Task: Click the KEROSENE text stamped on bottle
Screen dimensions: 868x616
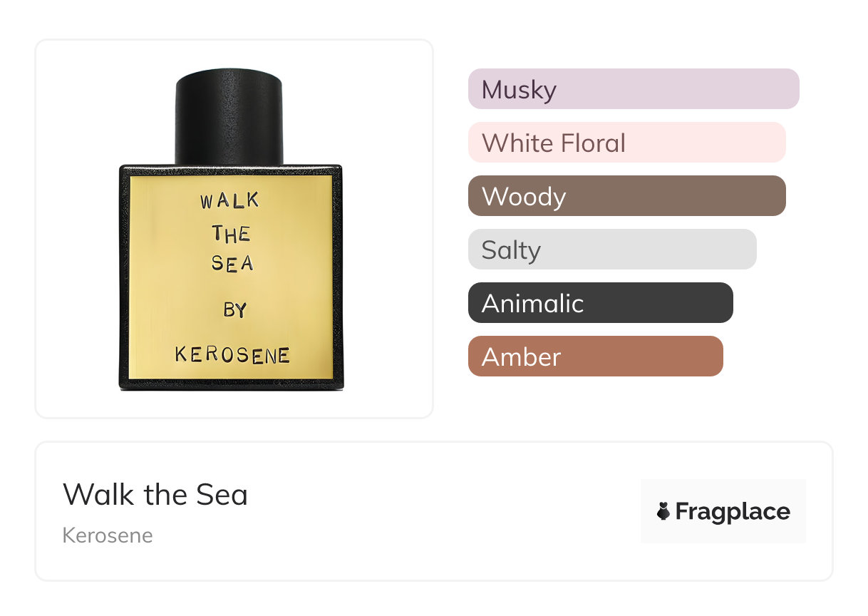Action: click(232, 354)
